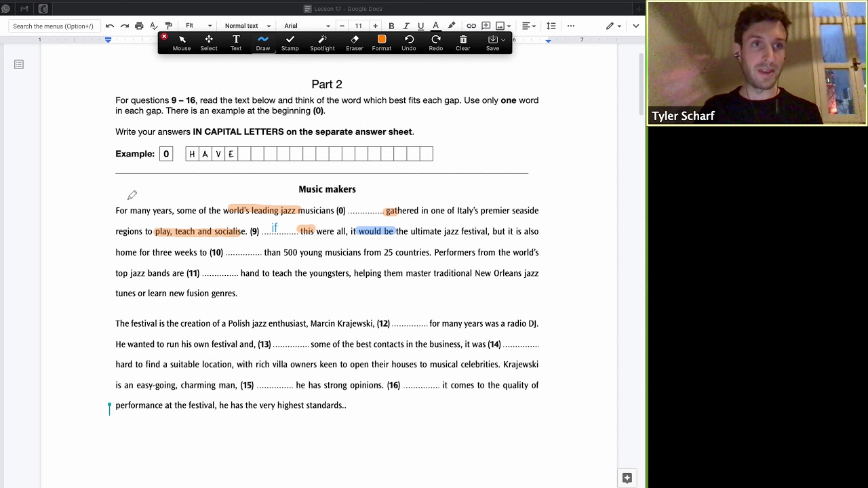Select the Mouse annotation tool

[x=182, y=43]
